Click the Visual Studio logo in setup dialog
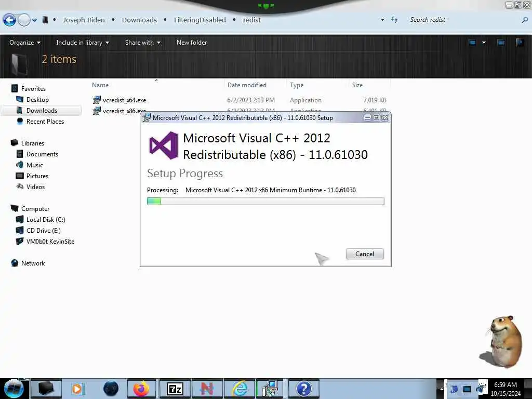The image size is (532, 399). tap(164, 145)
